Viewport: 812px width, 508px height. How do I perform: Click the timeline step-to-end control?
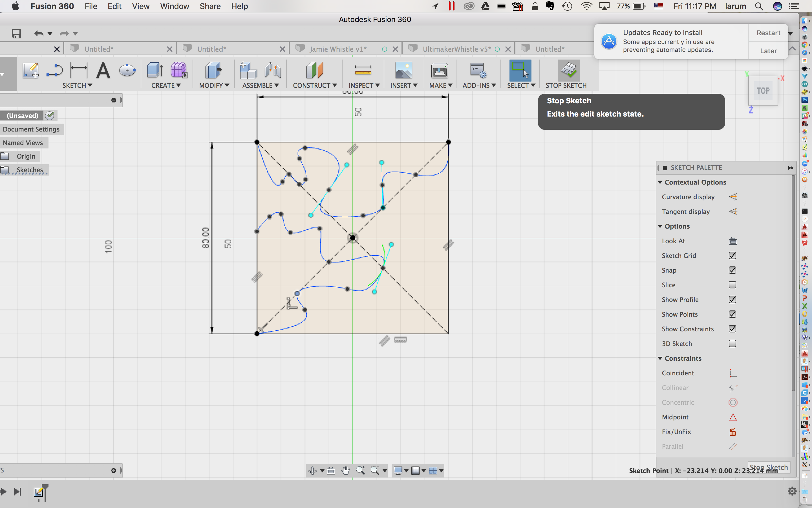point(17,492)
